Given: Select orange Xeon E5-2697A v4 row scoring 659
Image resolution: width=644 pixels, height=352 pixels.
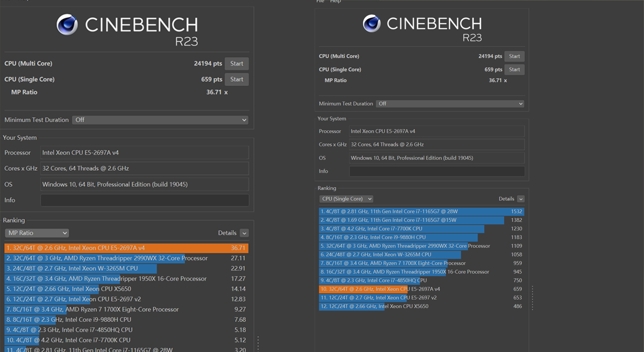Looking at the screenshot, I should [x=422, y=289].
